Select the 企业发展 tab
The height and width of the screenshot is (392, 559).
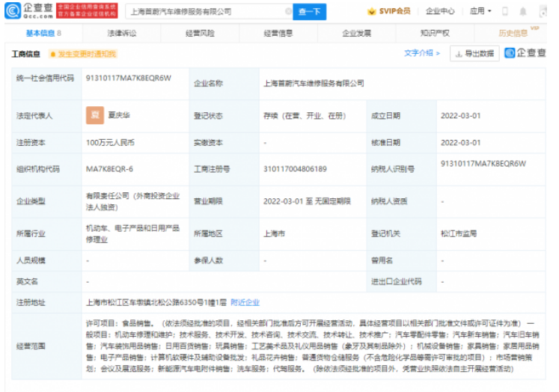(x=356, y=33)
